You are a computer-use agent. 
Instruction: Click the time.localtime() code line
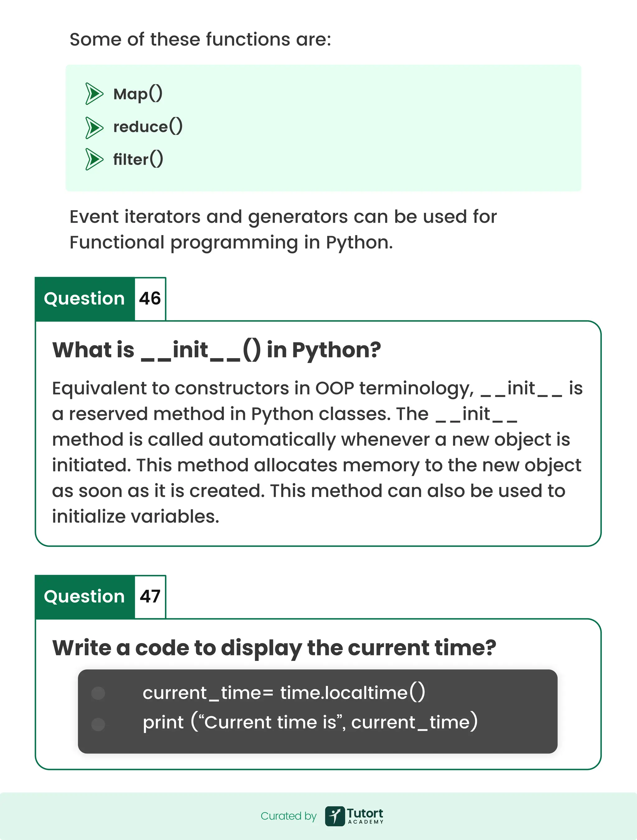[x=284, y=693]
